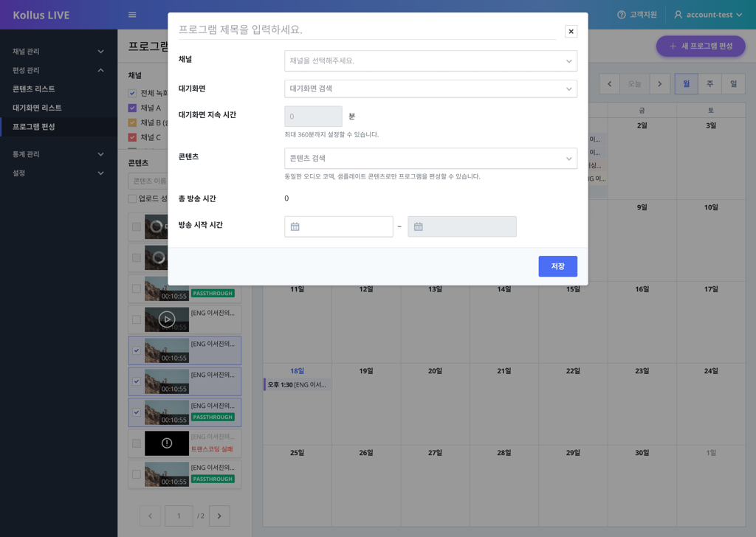Open the account-test user menu
The image size is (756, 537).
click(x=708, y=15)
